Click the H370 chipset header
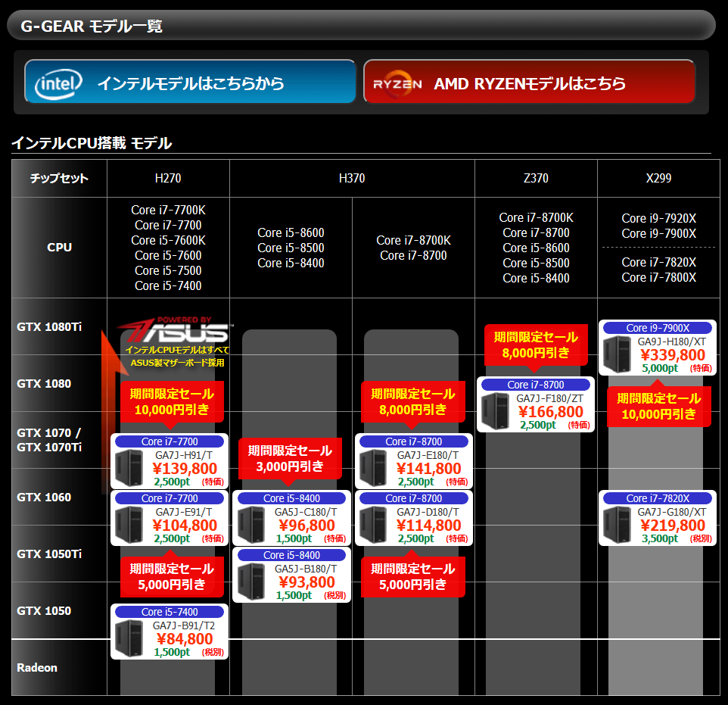 tap(352, 178)
